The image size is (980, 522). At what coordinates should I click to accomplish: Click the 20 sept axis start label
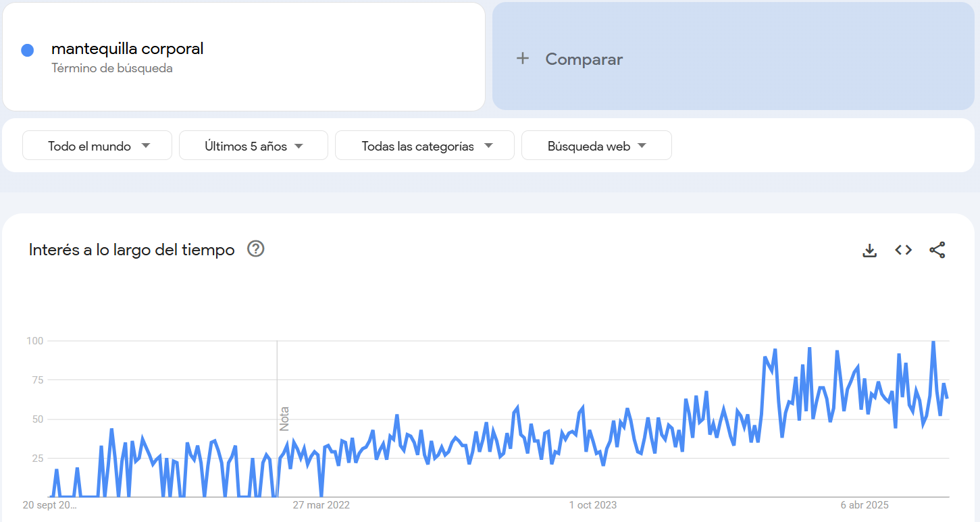(x=50, y=505)
